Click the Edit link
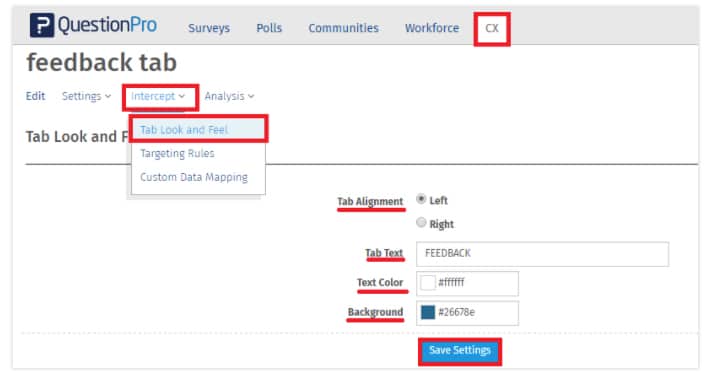Image resolution: width=721 pixels, height=383 pixels. click(x=35, y=96)
